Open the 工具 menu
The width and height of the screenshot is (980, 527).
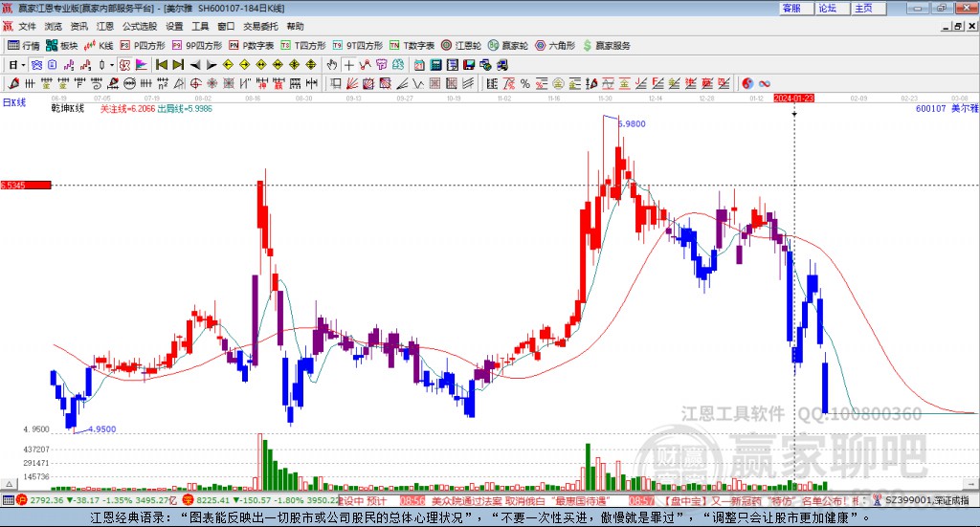point(200,26)
